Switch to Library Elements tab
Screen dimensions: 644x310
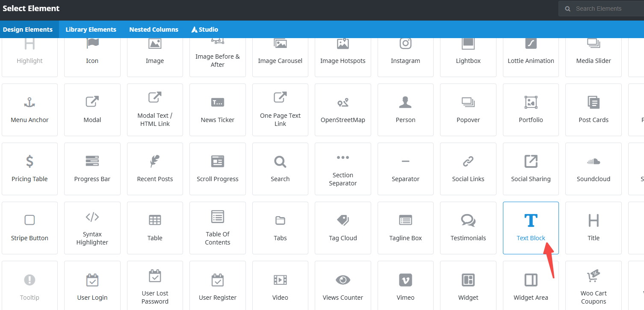pos(91,30)
